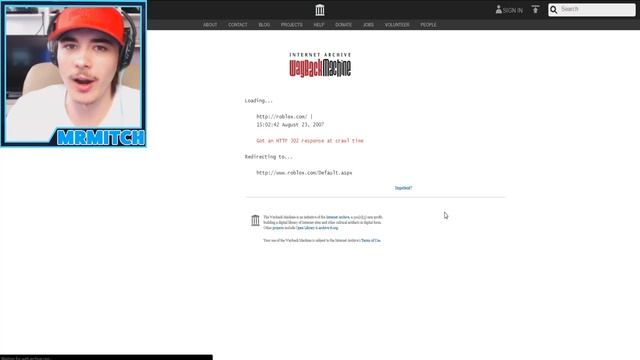Open the Terms of Use link

(x=371, y=240)
